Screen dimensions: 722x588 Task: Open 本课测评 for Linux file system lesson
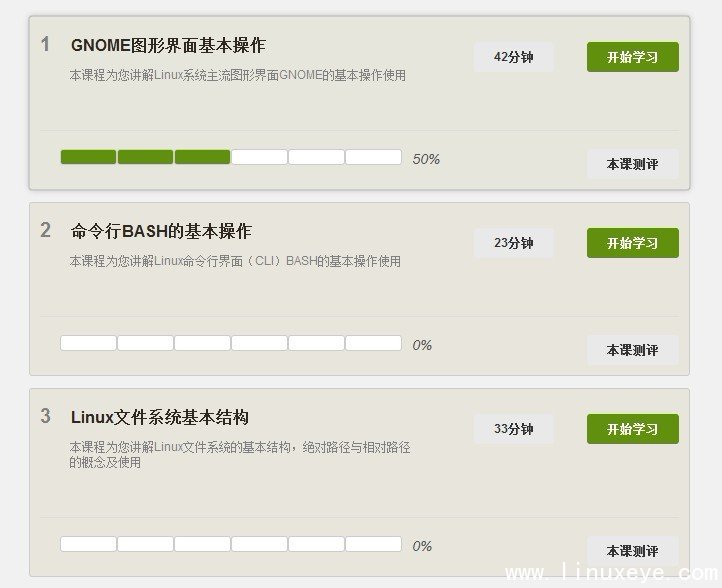(x=633, y=551)
